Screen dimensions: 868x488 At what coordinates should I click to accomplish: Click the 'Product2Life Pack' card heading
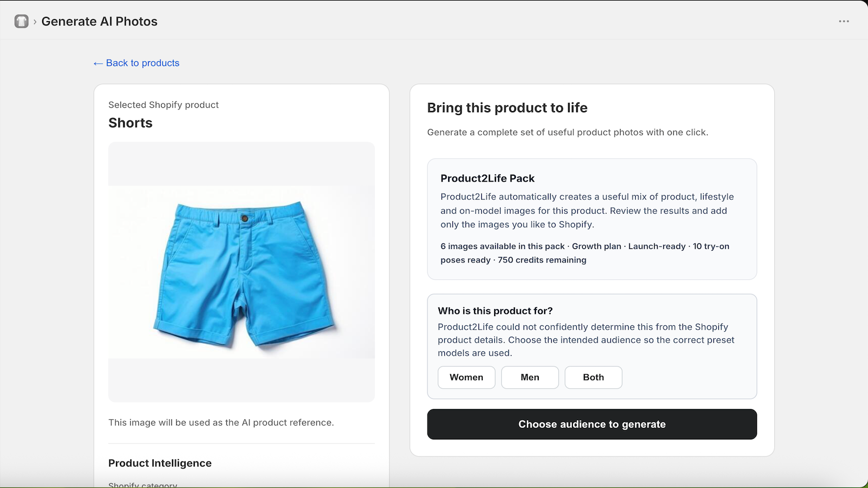coord(487,178)
